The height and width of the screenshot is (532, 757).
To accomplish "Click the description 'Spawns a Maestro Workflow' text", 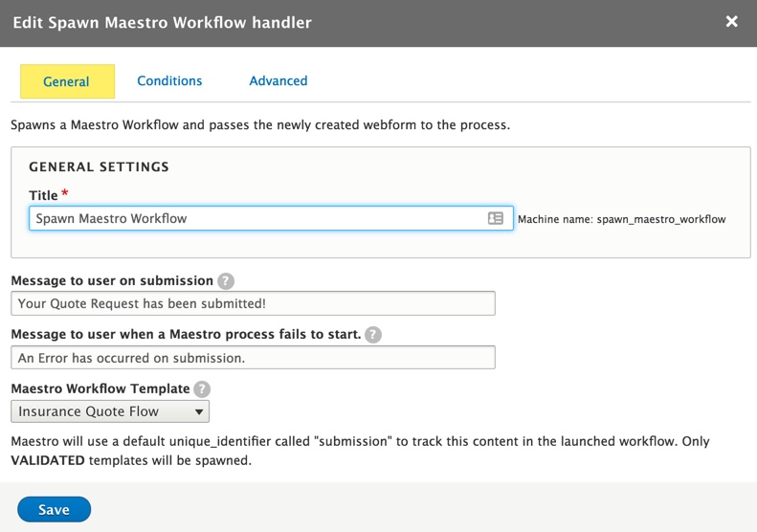I will (x=260, y=124).
